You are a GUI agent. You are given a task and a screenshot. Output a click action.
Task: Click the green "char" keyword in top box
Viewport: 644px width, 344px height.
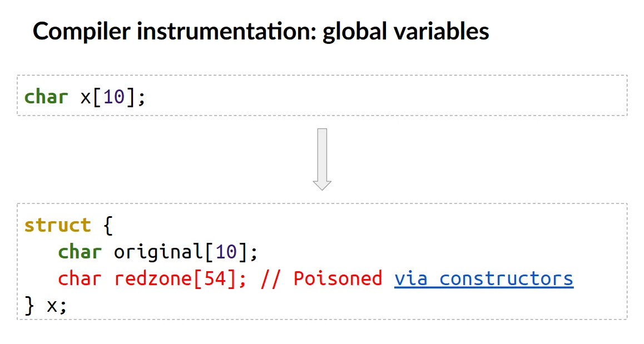[46, 97]
